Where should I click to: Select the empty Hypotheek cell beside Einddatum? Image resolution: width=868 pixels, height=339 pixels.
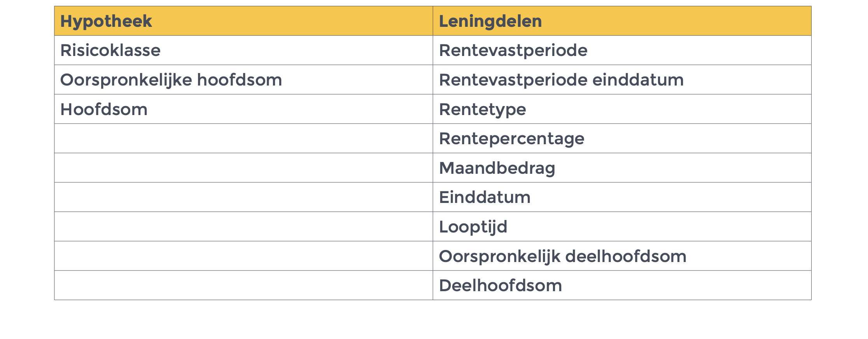[x=243, y=197]
